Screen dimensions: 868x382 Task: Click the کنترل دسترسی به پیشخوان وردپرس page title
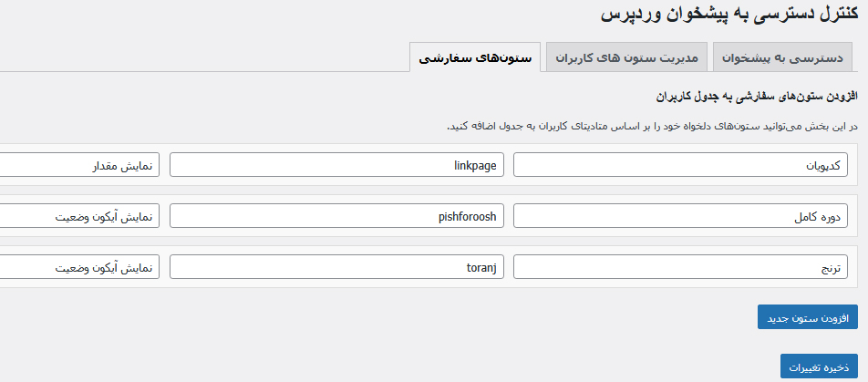728,15
